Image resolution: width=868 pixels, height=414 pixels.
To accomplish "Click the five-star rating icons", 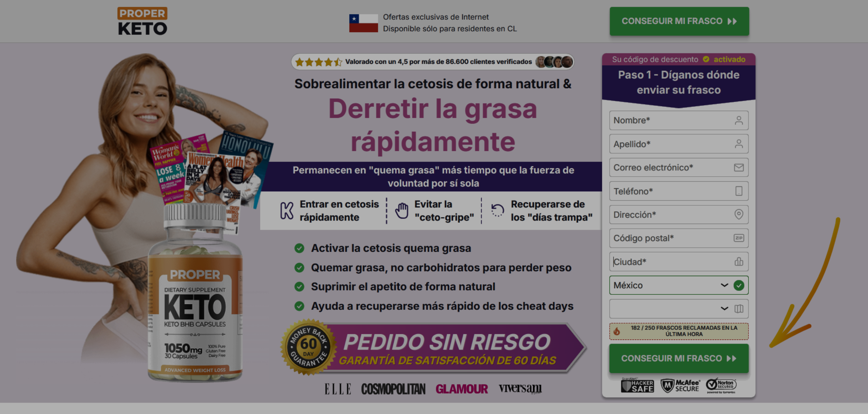I will (318, 62).
